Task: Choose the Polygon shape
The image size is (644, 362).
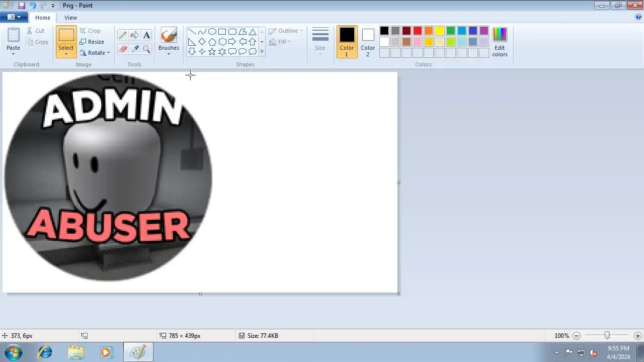Action: pyautogui.click(x=243, y=32)
